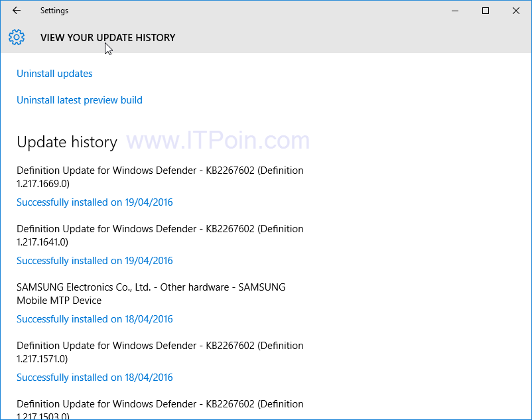Click the Settings gear icon
The image size is (532, 420).
17,37
